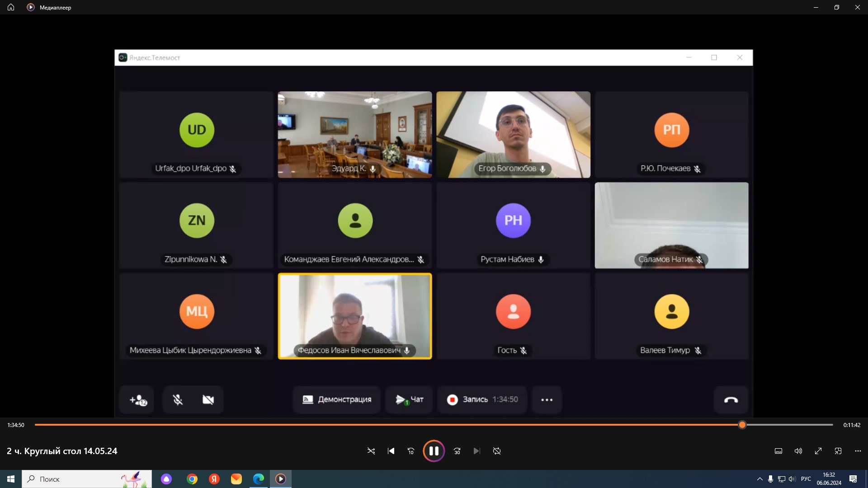This screenshot has height=488, width=868.
Task: Skip forward 30 seconds
Action: tap(457, 451)
